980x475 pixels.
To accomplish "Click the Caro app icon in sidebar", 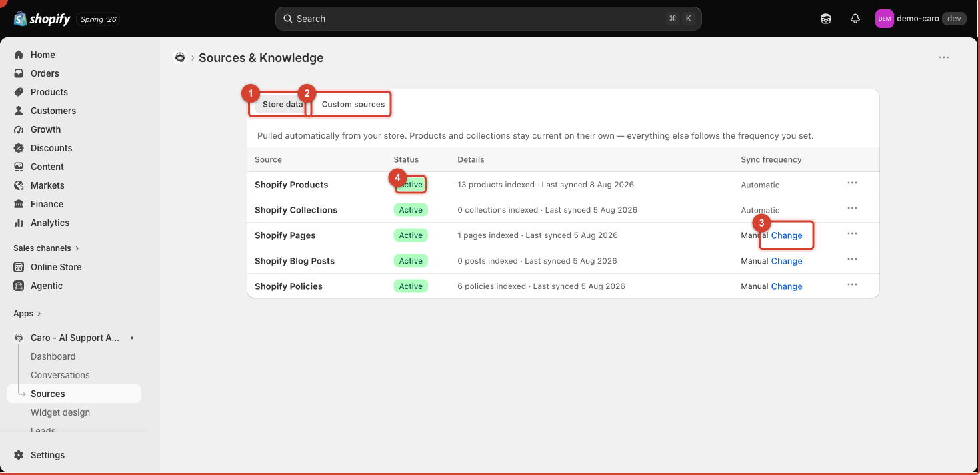I will point(19,338).
